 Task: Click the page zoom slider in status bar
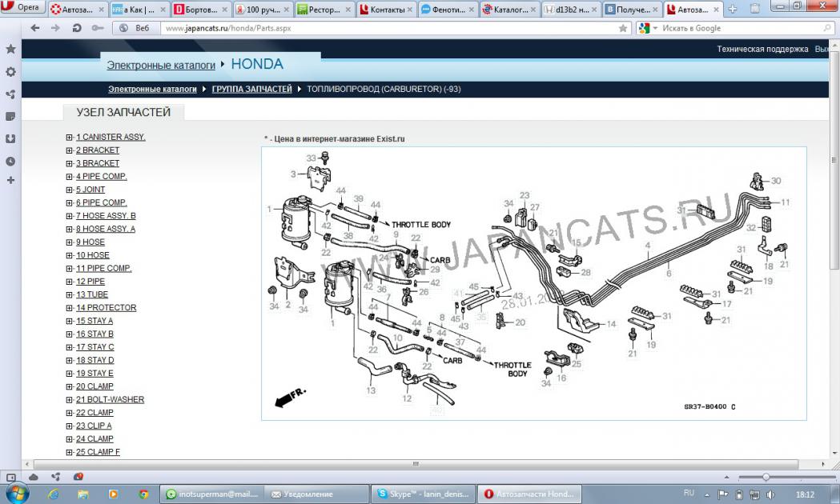766,477
